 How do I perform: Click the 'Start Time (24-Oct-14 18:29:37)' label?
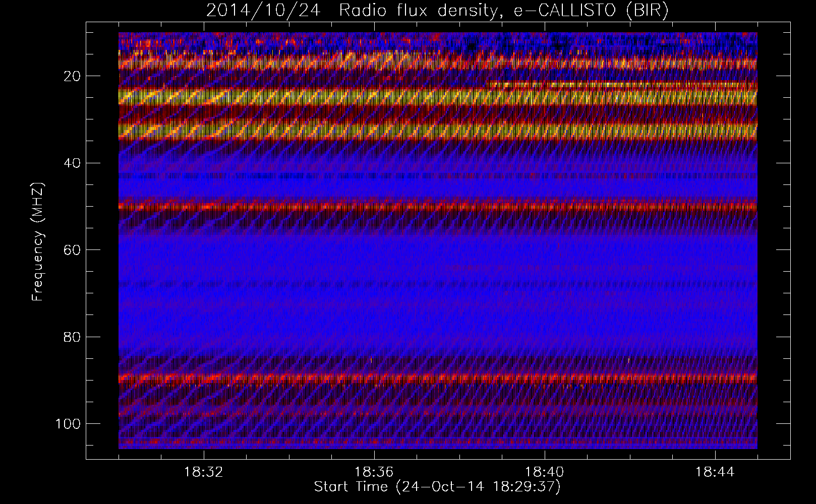(x=437, y=487)
